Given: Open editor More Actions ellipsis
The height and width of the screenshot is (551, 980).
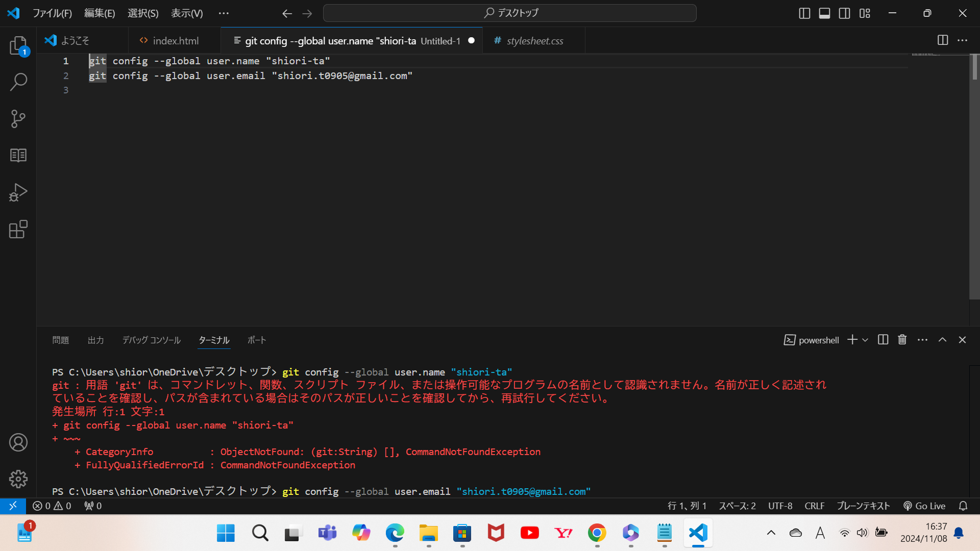Looking at the screenshot, I should (962, 40).
